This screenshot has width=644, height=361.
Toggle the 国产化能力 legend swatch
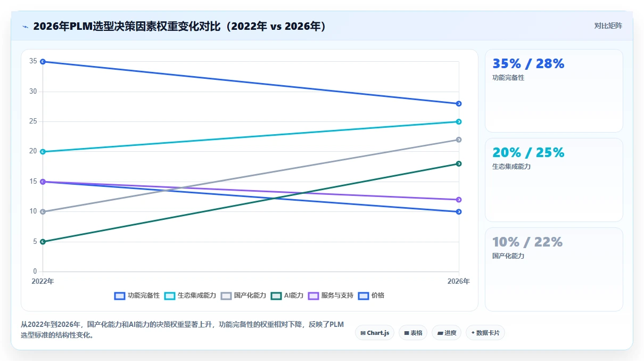pyautogui.click(x=226, y=296)
